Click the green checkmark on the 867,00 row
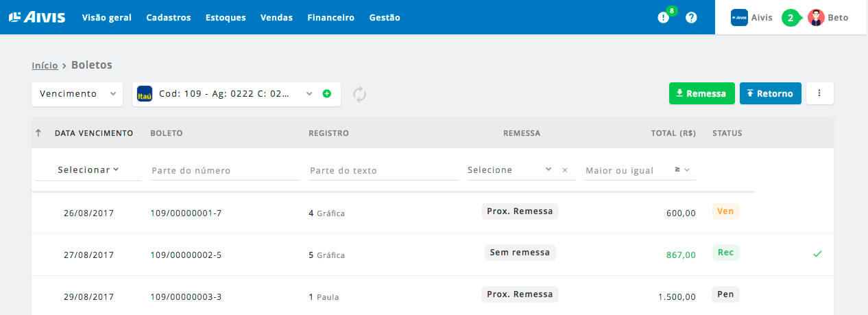The height and width of the screenshot is (315, 868). click(817, 254)
